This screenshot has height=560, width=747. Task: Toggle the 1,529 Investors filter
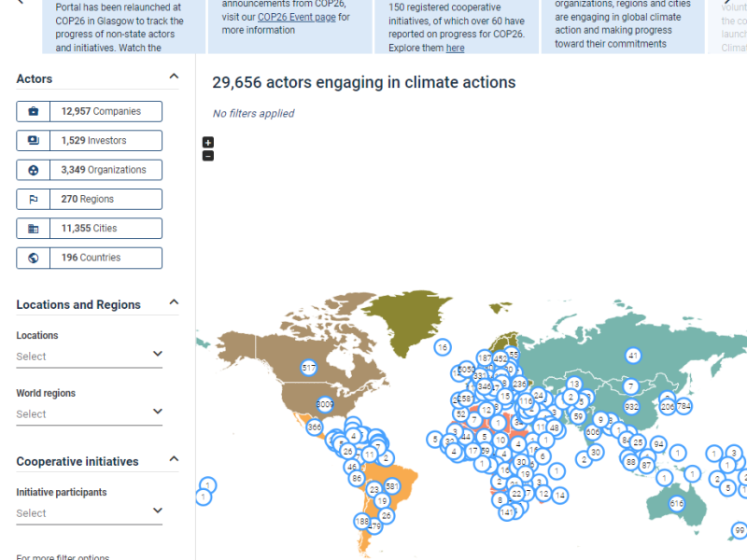pos(105,141)
